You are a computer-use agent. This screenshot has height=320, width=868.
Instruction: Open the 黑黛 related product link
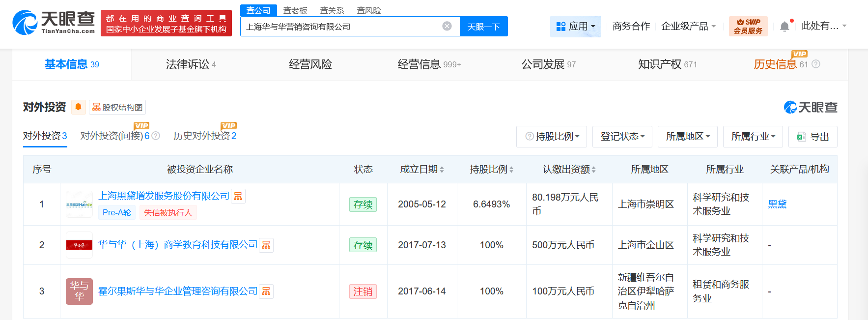(777, 204)
